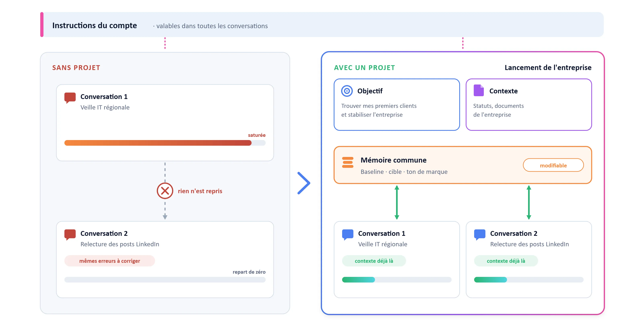Click the 'Mémoire commune' title
Image resolution: width=644 pixels, height=330 pixels.
pyautogui.click(x=393, y=160)
